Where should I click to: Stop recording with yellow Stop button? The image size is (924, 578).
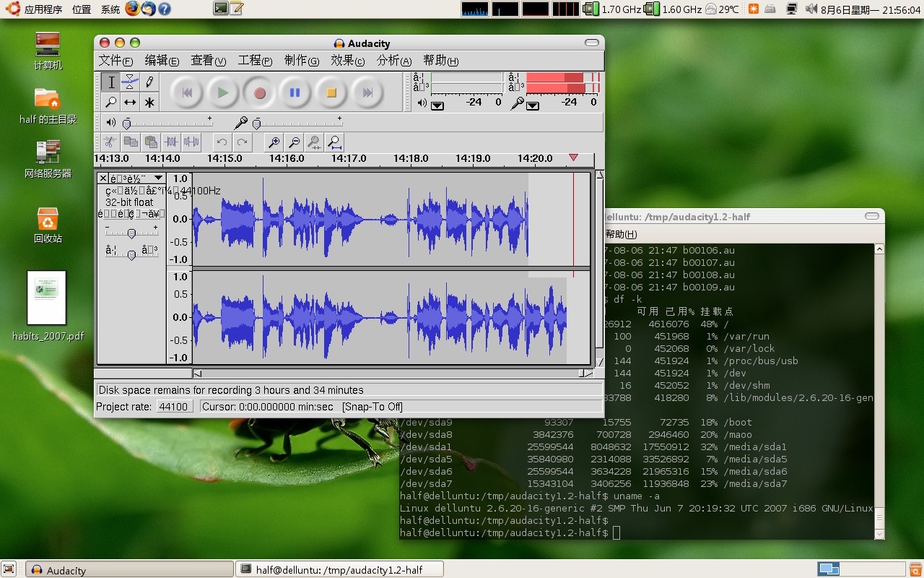(331, 92)
